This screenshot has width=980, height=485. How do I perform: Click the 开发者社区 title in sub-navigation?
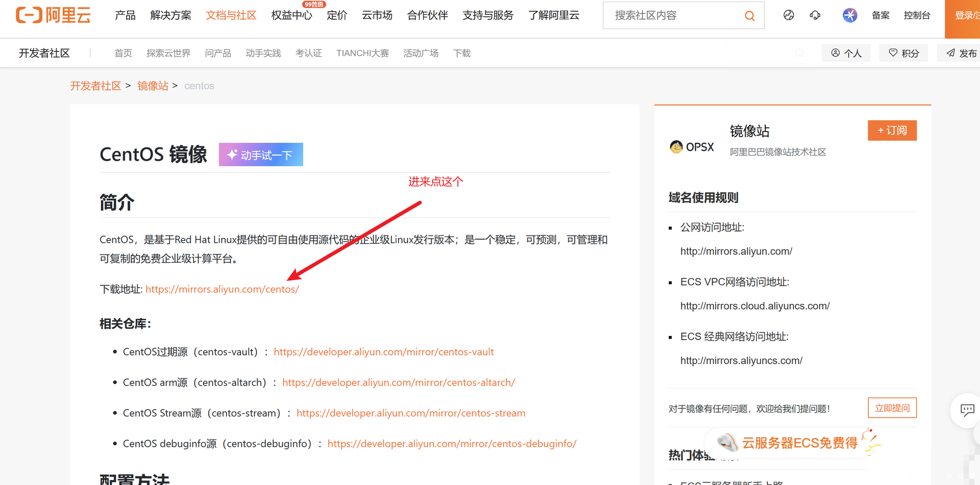[x=44, y=53]
